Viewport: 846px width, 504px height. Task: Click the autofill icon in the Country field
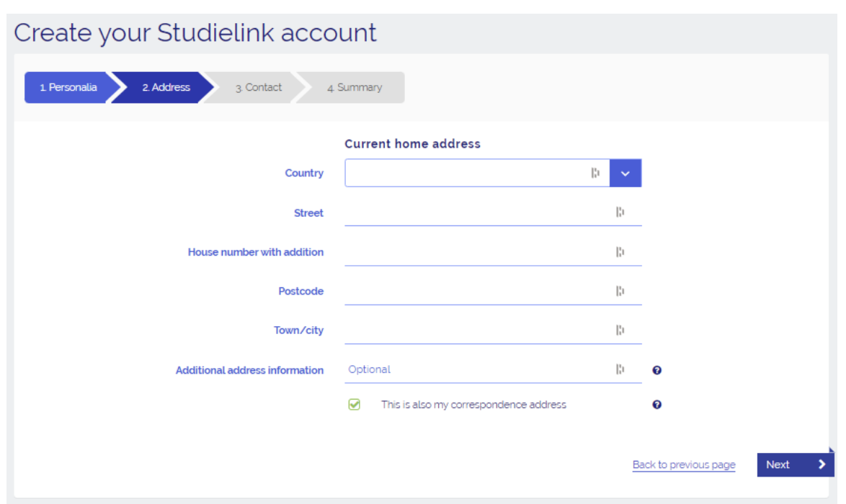(595, 173)
